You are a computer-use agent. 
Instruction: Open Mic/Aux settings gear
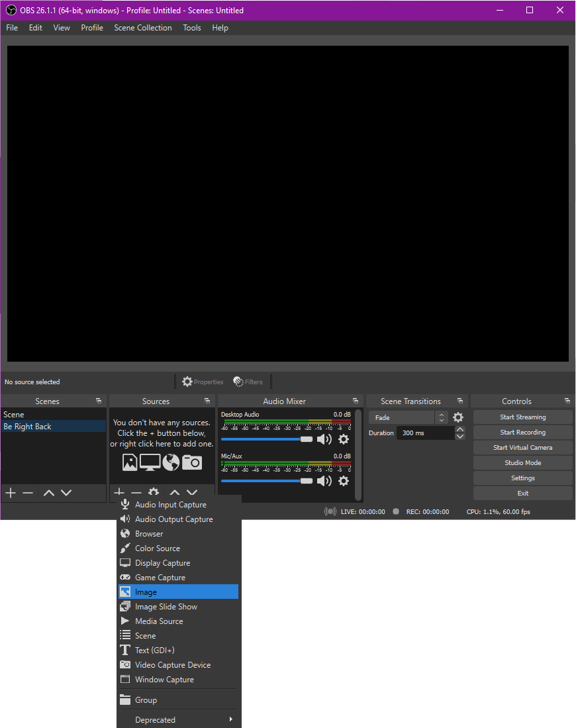click(344, 481)
